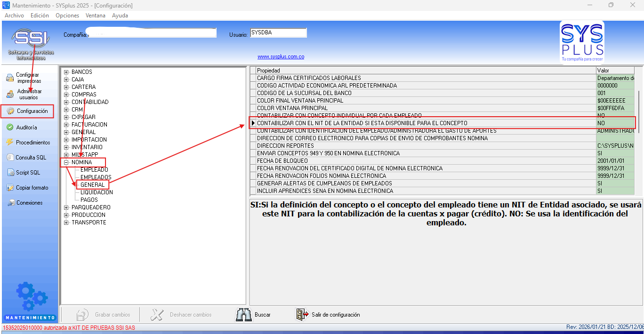Open the Edición menu

pyautogui.click(x=40, y=16)
